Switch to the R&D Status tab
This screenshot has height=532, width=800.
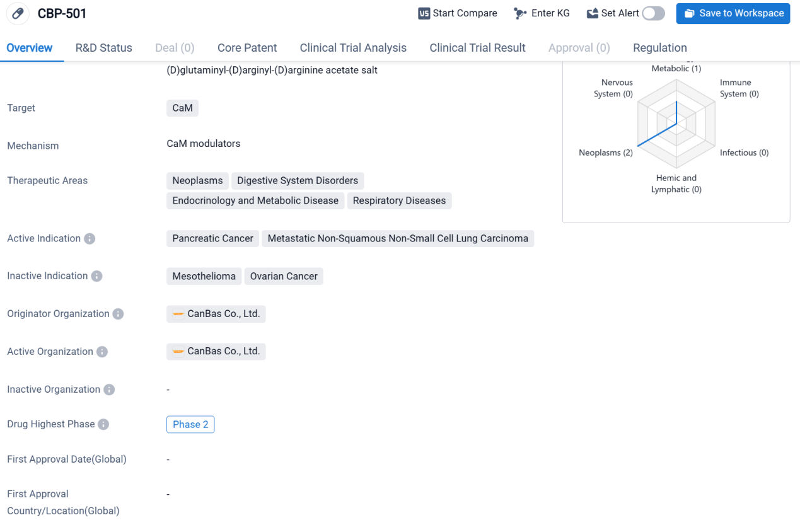tap(103, 48)
